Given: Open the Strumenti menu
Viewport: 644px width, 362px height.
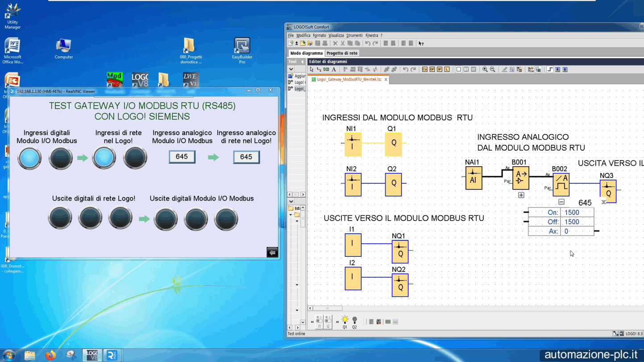Looking at the screenshot, I should (354, 35).
